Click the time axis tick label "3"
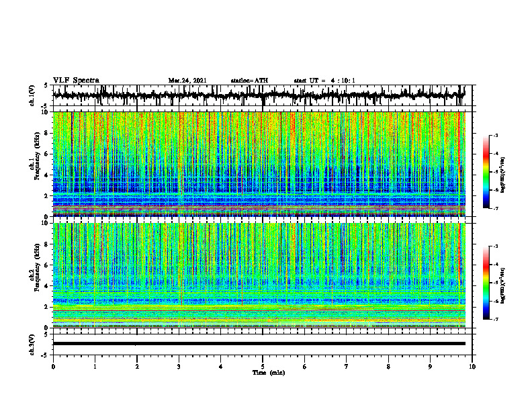The image size is (532, 411). pyautogui.click(x=179, y=367)
